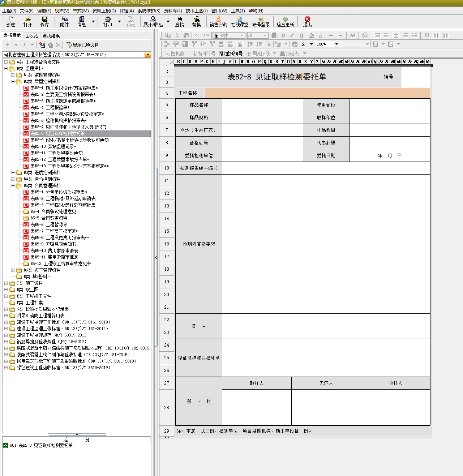The width and height of the screenshot is (463, 476).
Task: Click the 信息 (Info) toolbar icon
Action: point(81,22)
